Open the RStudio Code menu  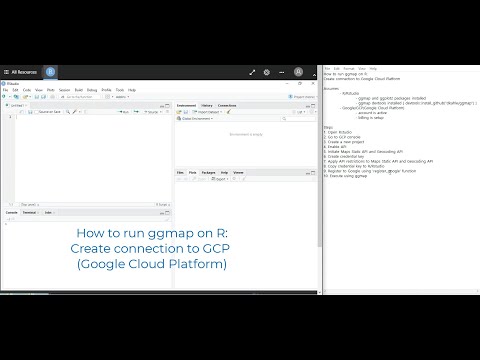[27, 90]
